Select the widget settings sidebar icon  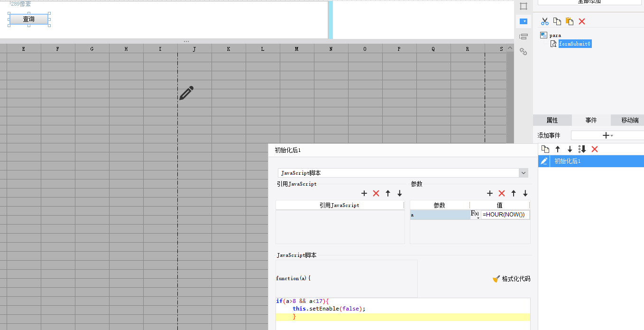pyautogui.click(x=524, y=21)
